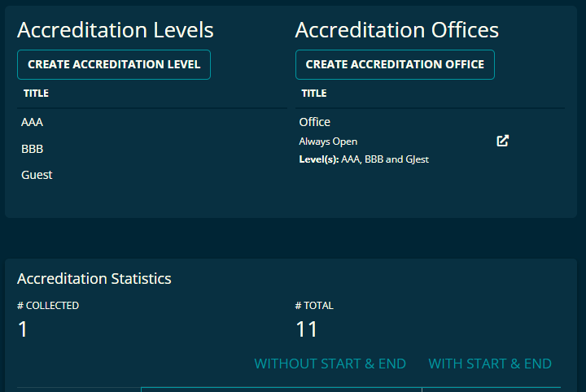Click the Accreditation Levels heading
This screenshot has width=586, height=392.
(116, 30)
